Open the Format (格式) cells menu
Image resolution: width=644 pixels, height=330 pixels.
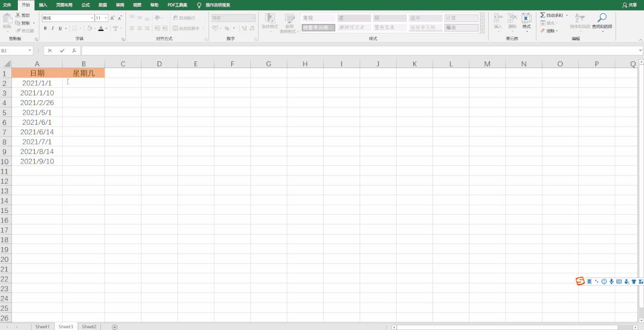tap(526, 21)
